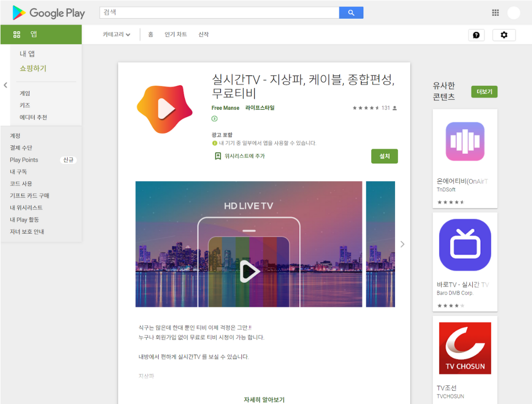Viewport: 532px width, 404px height.
Task: Click the TVCHOSUN developer name
Action: 450,397
